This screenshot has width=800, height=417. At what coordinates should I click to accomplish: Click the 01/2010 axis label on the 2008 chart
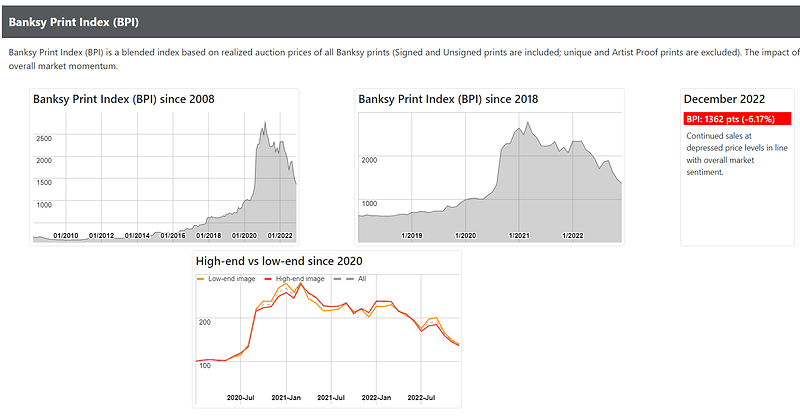pos(66,236)
